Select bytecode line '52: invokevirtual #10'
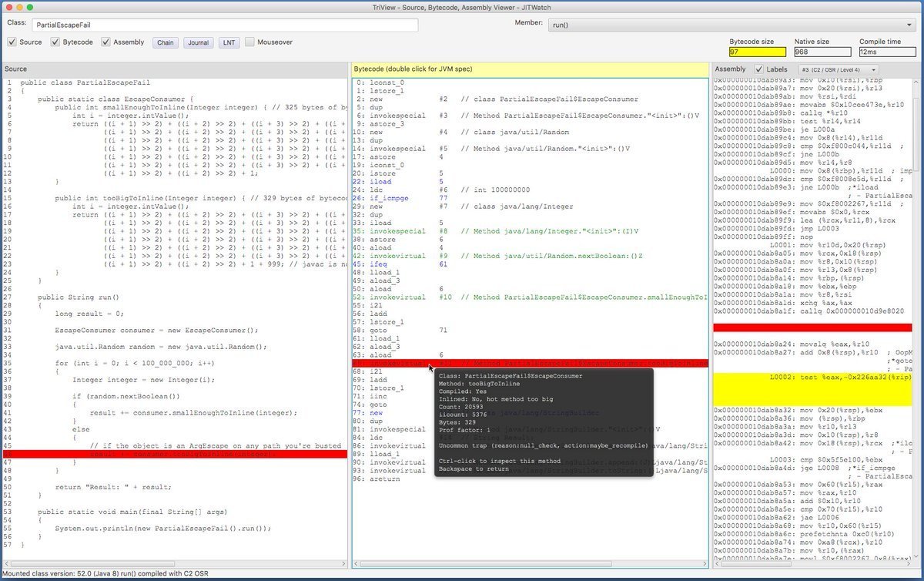This screenshot has width=924, height=581. pos(530,297)
